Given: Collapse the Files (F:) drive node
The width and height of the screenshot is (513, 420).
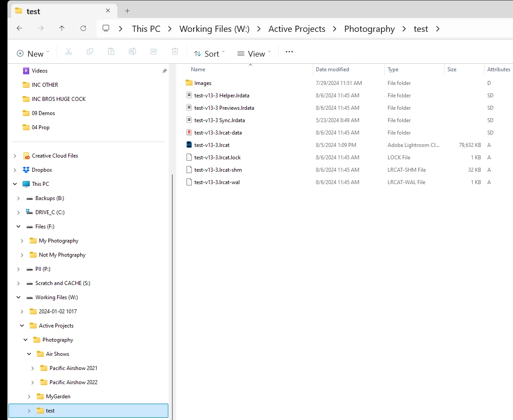Looking at the screenshot, I should point(18,227).
